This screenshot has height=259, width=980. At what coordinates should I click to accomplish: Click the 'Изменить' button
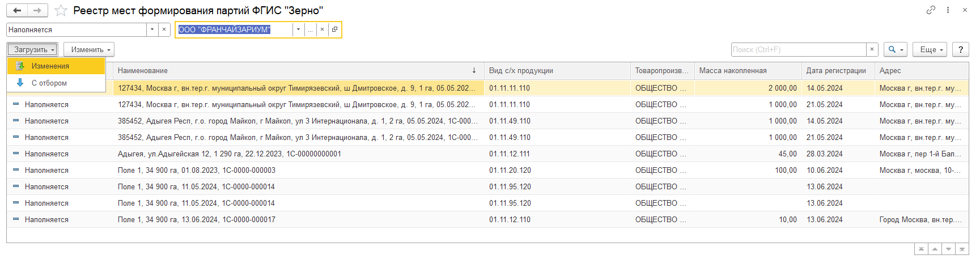(89, 49)
